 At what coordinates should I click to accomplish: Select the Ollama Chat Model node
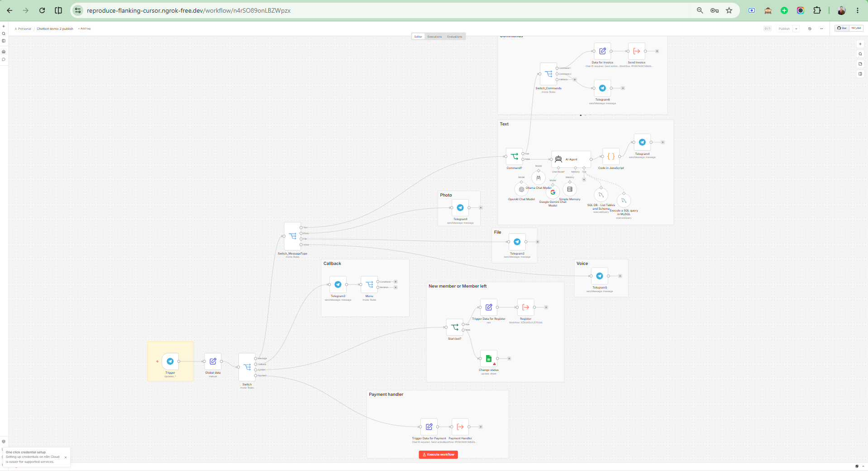tap(539, 178)
